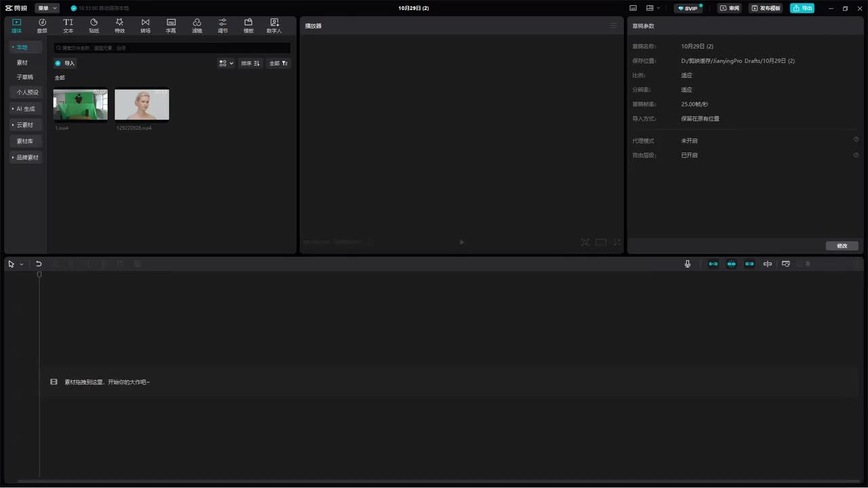868x488 pixels.
Task: Toggle the main track magnet button
Action: [x=713, y=264]
